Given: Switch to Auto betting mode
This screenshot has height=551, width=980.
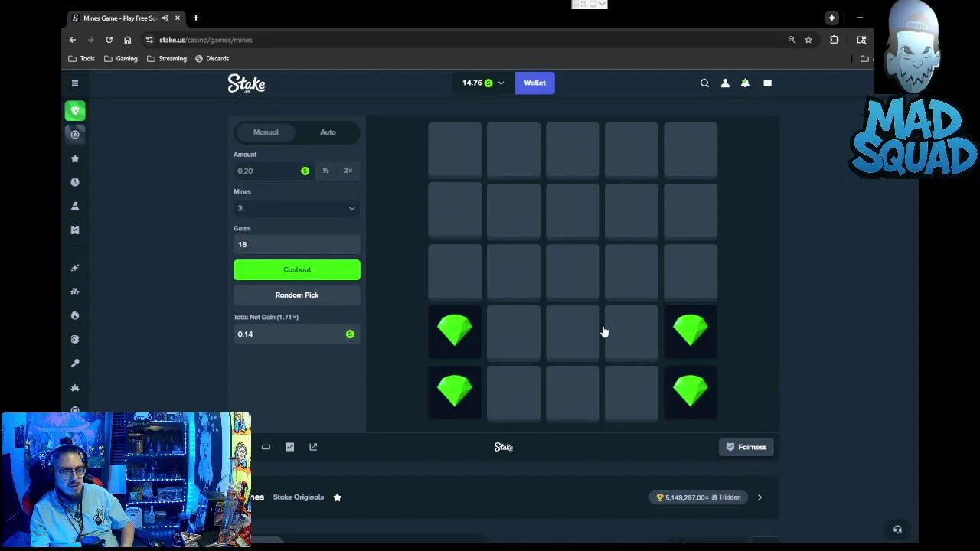Looking at the screenshot, I should click(x=328, y=132).
